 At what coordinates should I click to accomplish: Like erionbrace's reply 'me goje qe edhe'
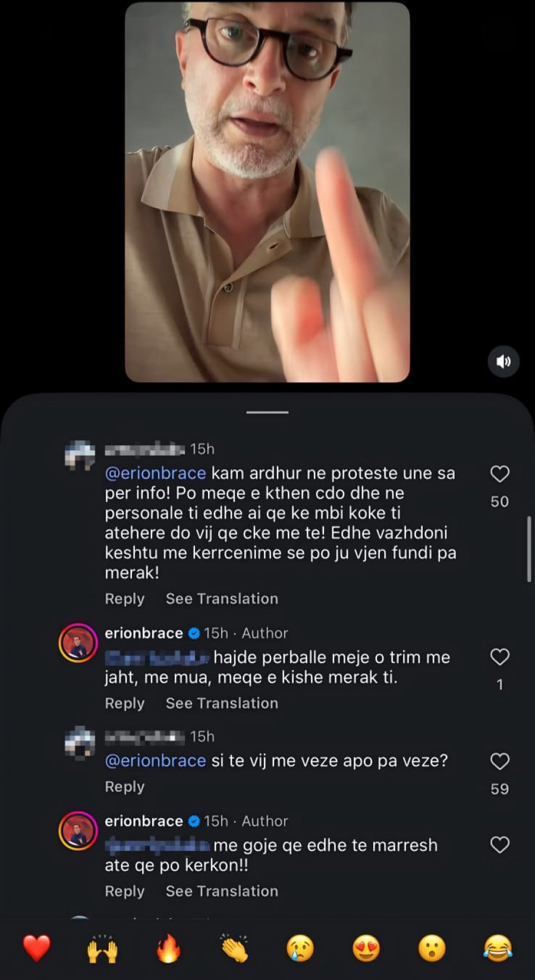point(499,845)
